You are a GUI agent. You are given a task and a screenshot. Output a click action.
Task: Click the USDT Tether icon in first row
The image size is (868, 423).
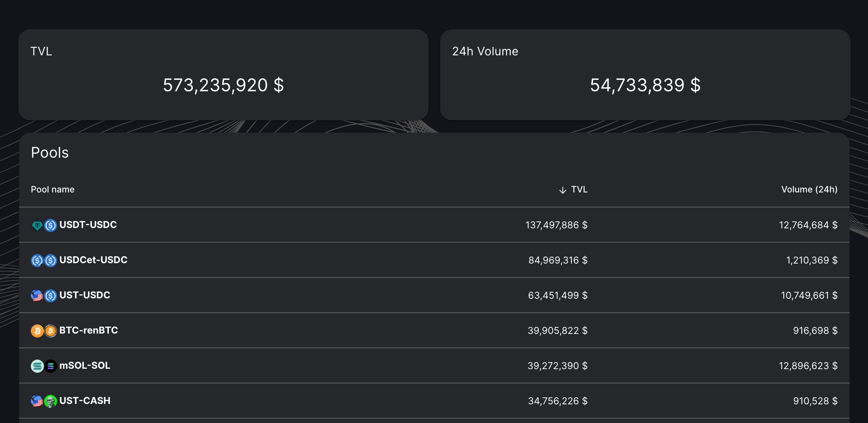[x=37, y=225]
